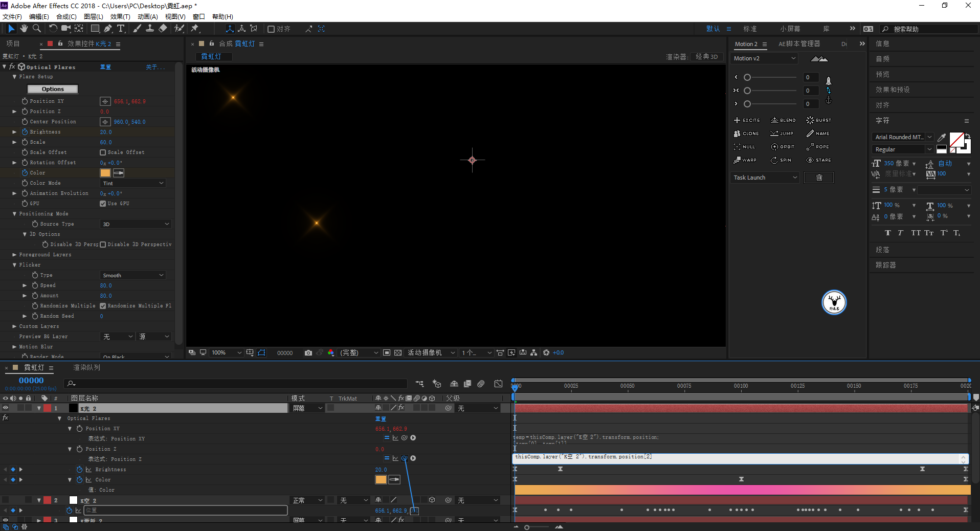Viewport: 980px width, 531px height.
Task: Click the Motion v2 CLONE icon
Action: [746, 134]
